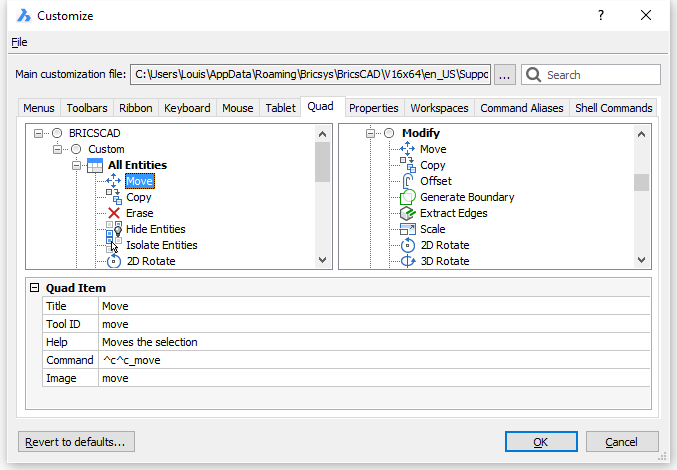Open the Properties tab

point(373,108)
